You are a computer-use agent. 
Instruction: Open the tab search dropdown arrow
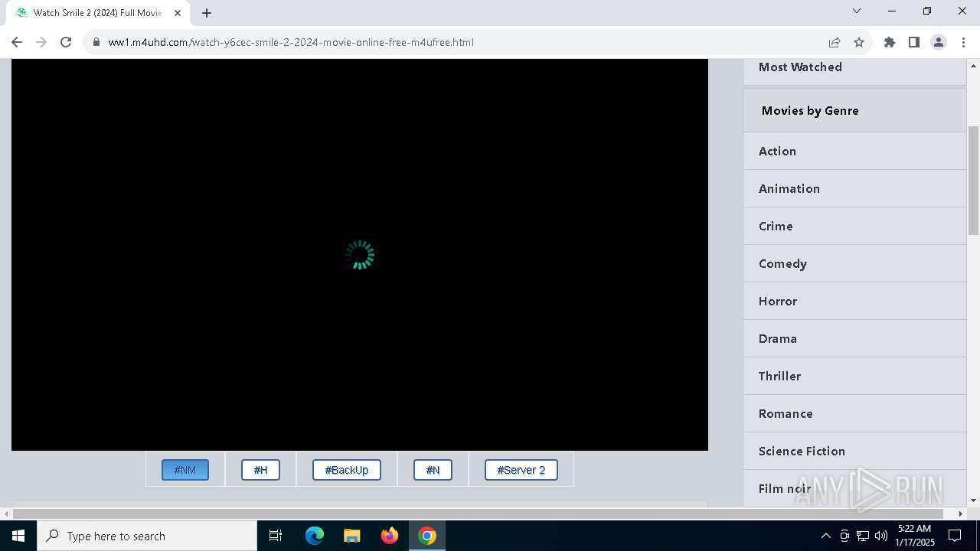pyautogui.click(x=857, y=11)
